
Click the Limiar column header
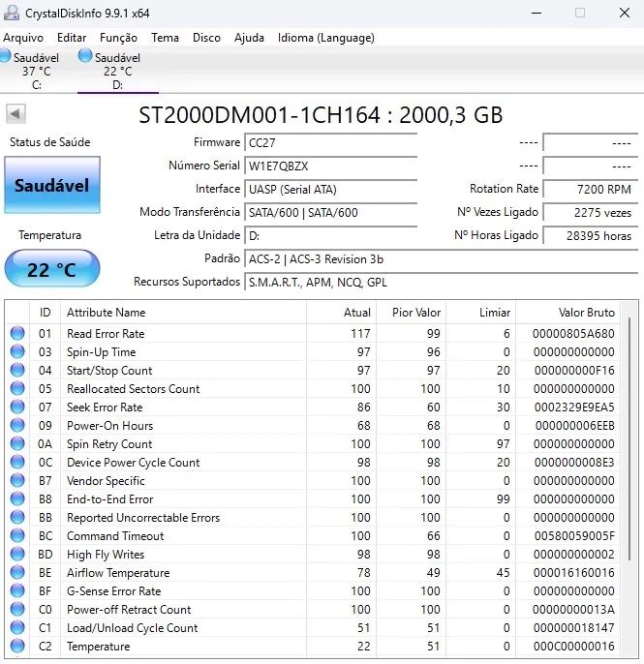click(481, 313)
